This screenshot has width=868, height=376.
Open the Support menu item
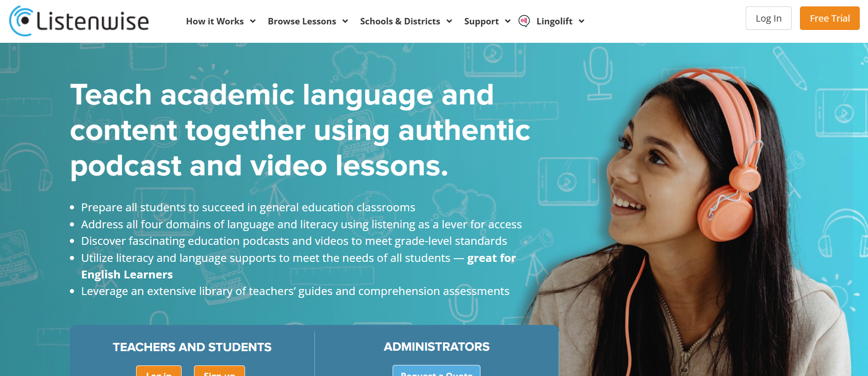click(481, 21)
